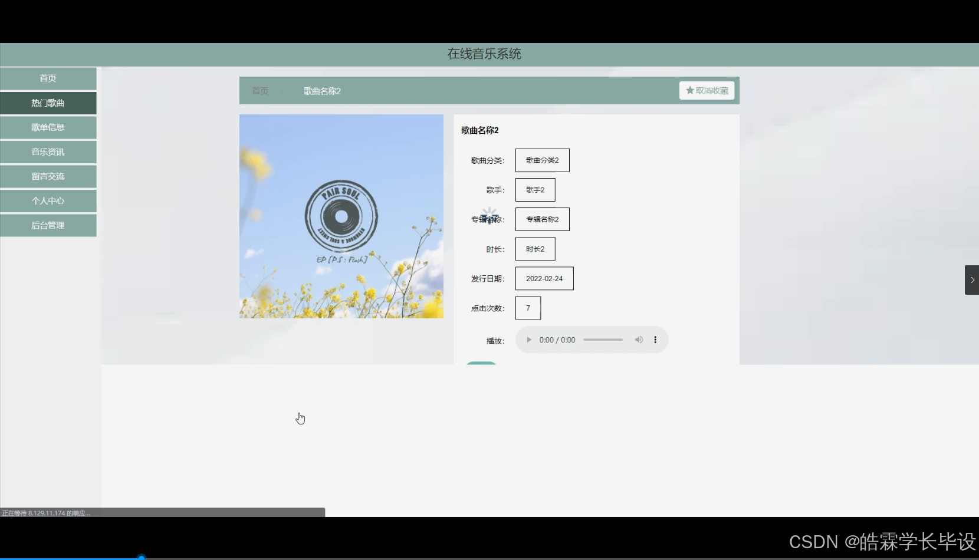Click the 2022-02-24 release date value
This screenshot has height=560, width=979.
point(544,278)
